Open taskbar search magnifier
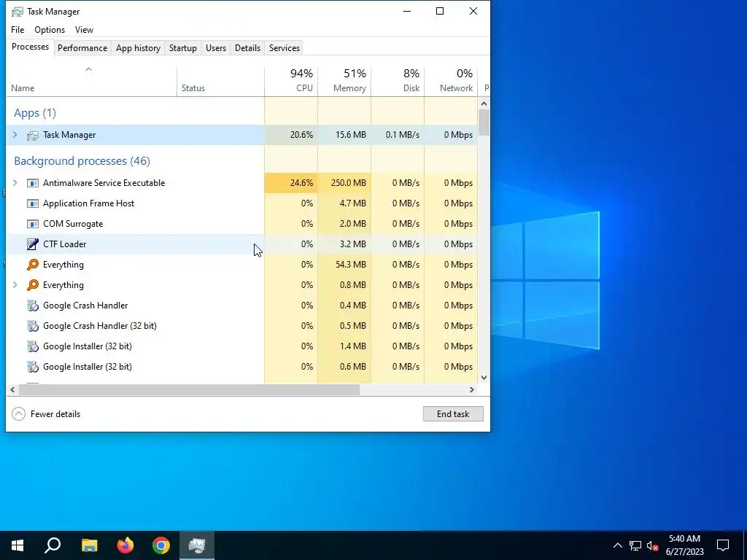 tap(53, 545)
